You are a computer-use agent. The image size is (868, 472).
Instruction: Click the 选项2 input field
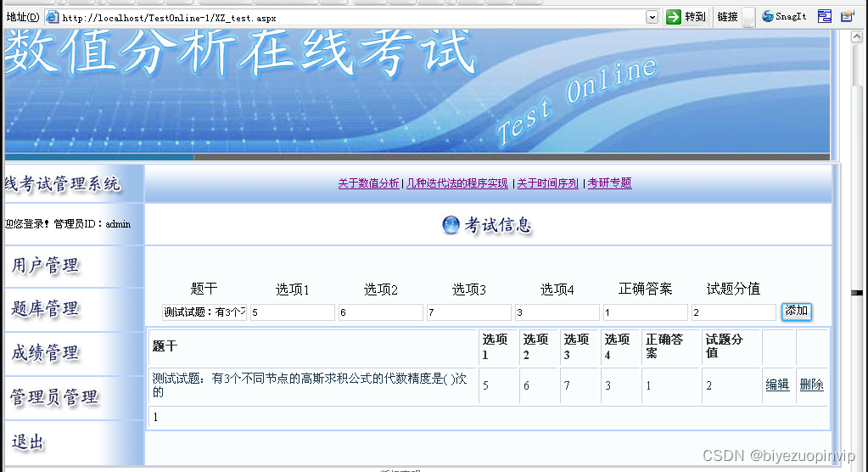pos(381,312)
